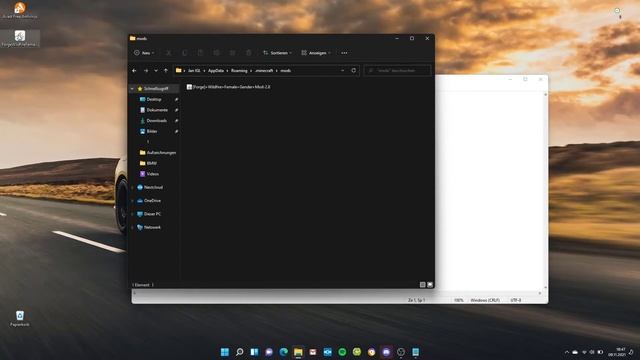640x360 pixels.
Task: Open Dokumente in the sidebar
Action: [x=157, y=110]
